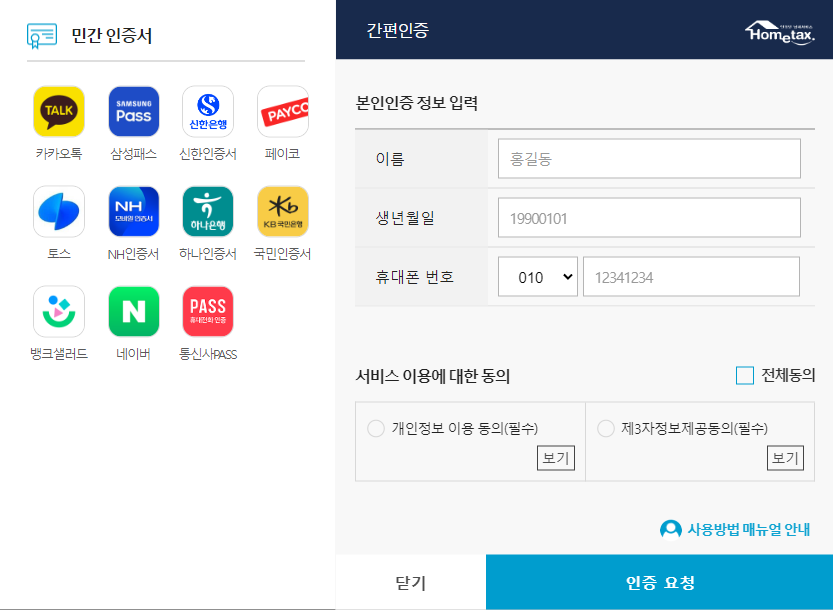Click the 토스 label text
The width and height of the screenshot is (833, 610).
pos(59,253)
